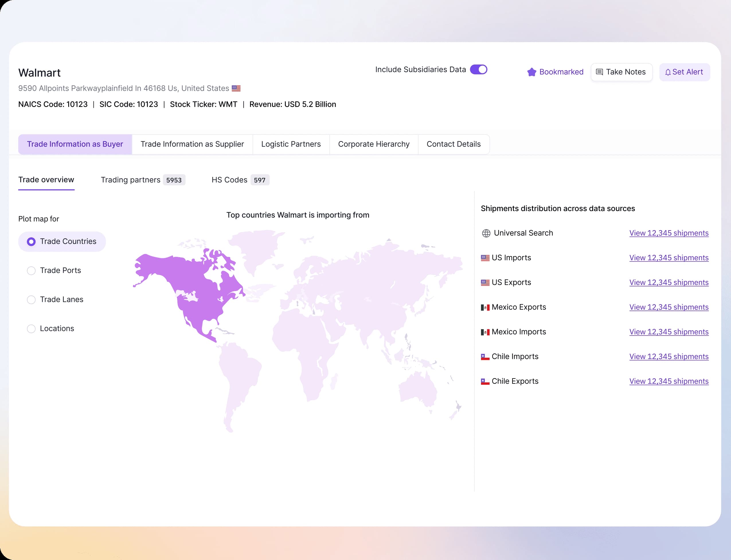View shipments link for Universal Search
731x560 pixels.
point(669,233)
